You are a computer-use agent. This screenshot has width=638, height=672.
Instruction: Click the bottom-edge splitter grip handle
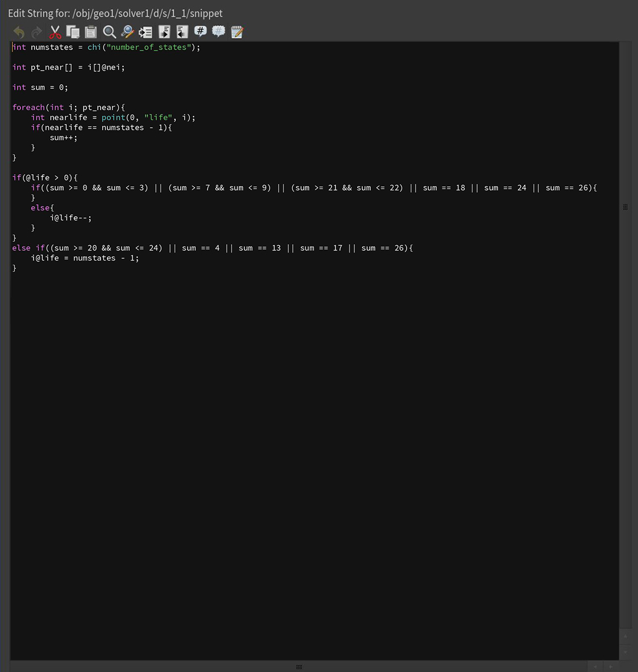click(299, 667)
